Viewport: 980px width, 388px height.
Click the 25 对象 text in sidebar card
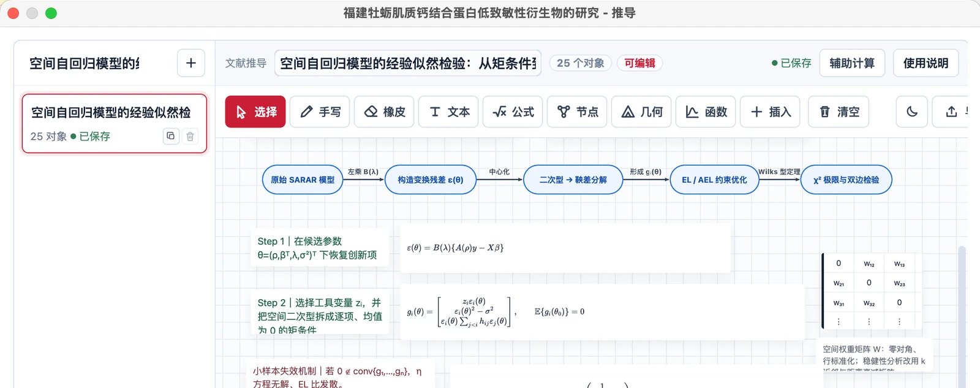pos(48,136)
